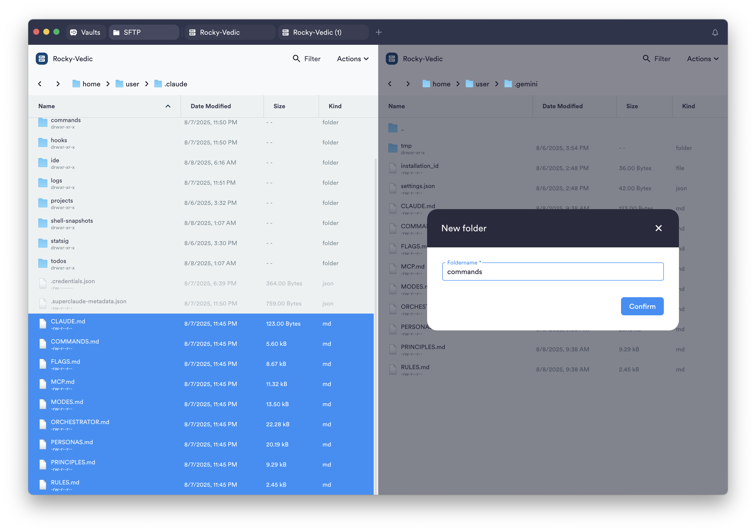
Task: Select the SFTP tab
Action: coord(132,32)
